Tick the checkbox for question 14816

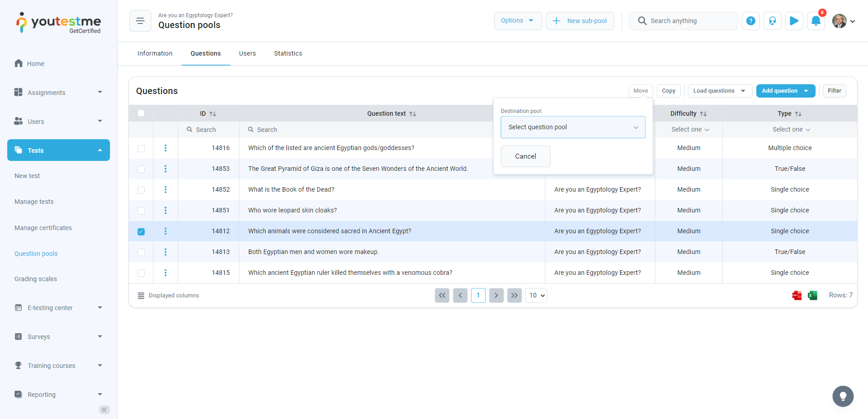coord(141,148)
